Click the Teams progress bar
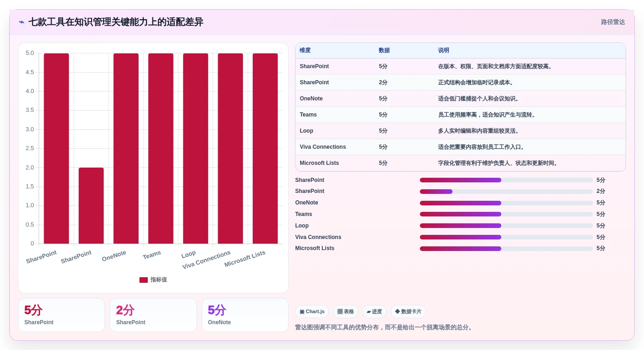This screenshot has width=644, height=350. [x=506, y=214]
